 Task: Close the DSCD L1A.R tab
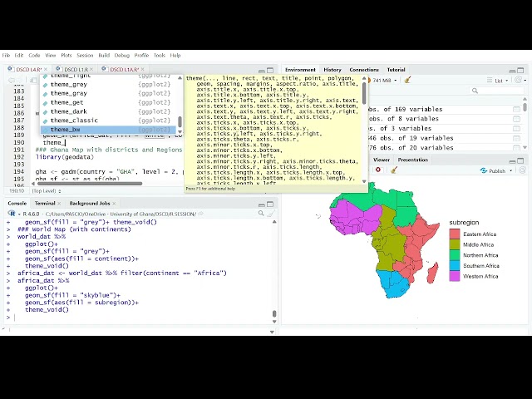(142, 69)
